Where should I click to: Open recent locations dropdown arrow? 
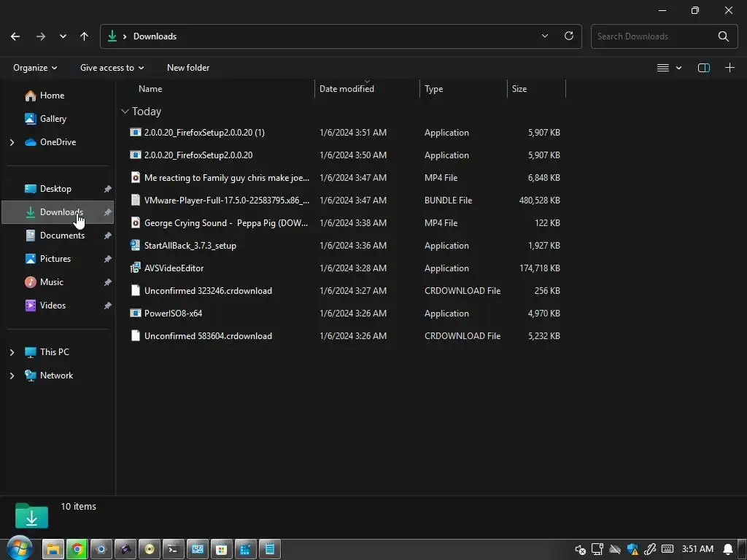click(x=63, y=36)
